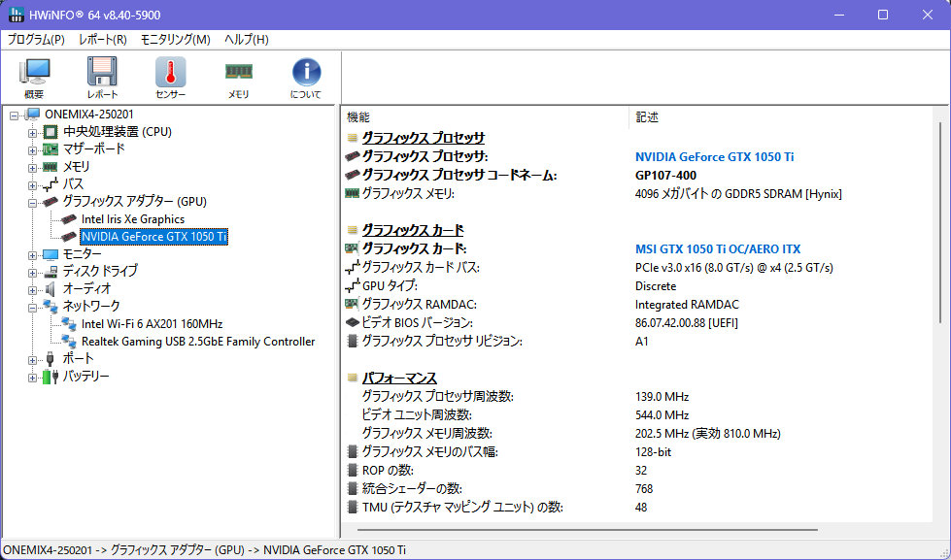
Task: Open the プログラム(P) menu
Action: (x=36, y=40)
